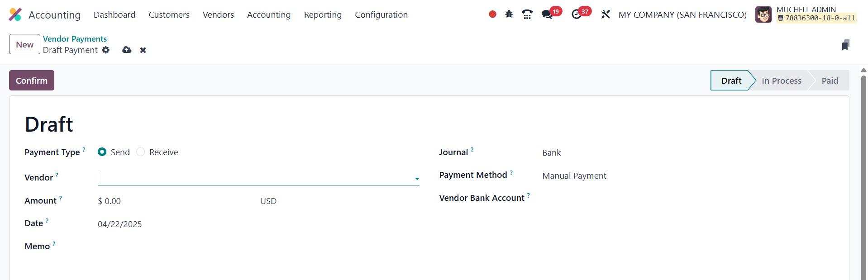Click the Confirm button
Screen dimensions: 868x280
tap(32, 81)
